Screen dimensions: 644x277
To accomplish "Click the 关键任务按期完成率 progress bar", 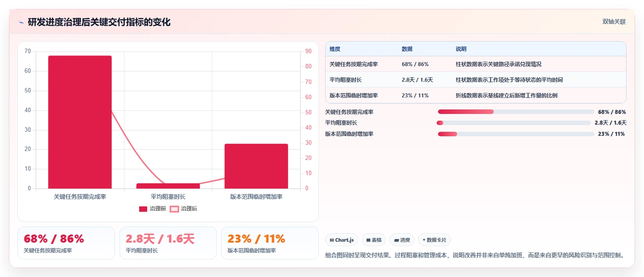I will pos(516,112).
